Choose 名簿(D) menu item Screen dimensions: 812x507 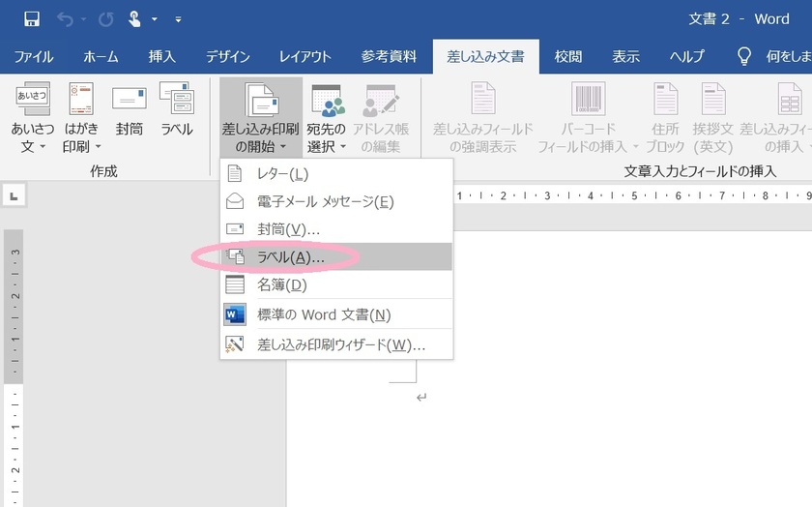pyautogui.click(x=336, y=284)
